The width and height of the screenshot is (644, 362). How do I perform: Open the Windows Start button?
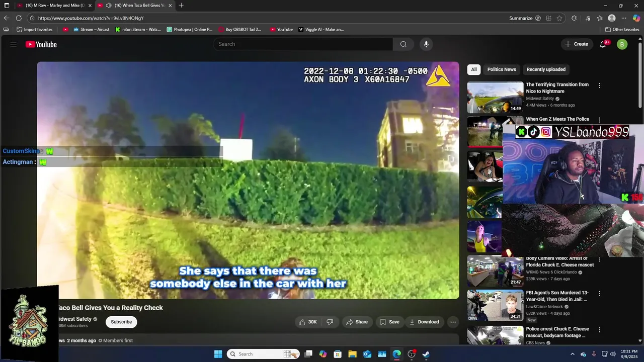218,354
